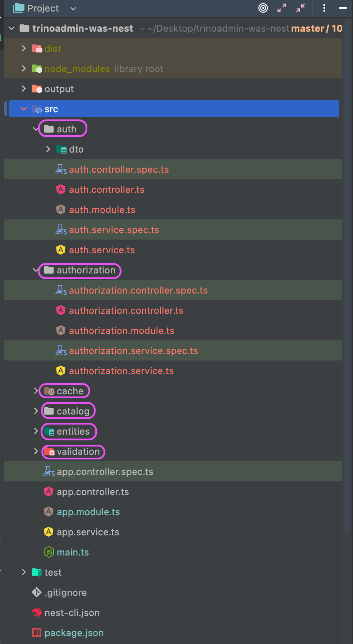Click the nest-cli.json NestJS icon
The height and width of the screenshot is (644, 353).
(x=37, y=612)
